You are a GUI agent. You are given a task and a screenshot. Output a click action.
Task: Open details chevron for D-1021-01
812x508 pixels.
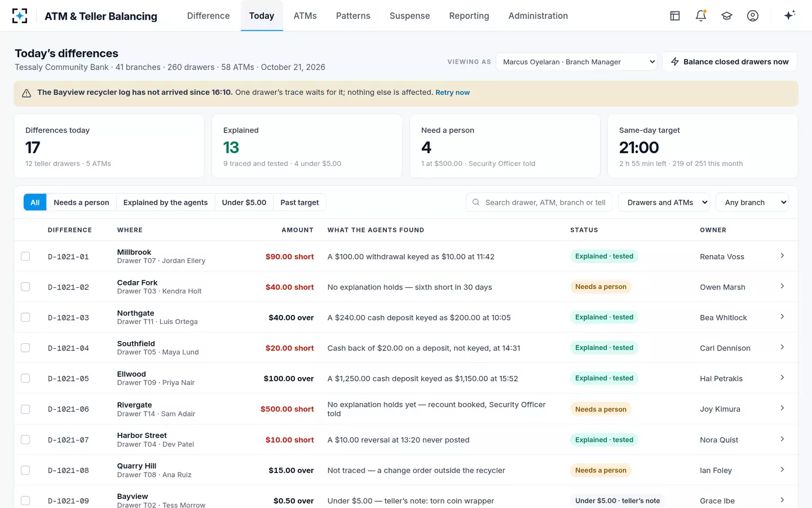coord(782,256)
